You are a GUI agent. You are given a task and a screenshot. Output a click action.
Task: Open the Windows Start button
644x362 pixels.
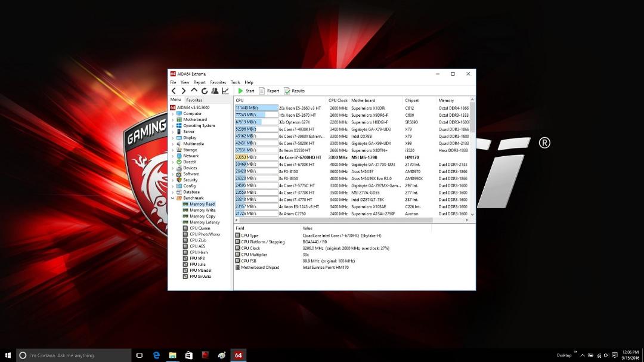8,355
